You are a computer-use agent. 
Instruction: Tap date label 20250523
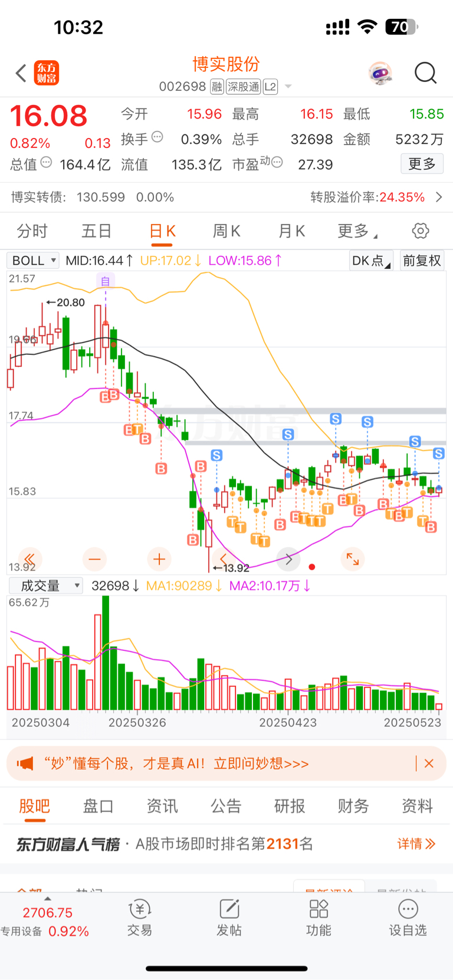(x=412, y=722)
